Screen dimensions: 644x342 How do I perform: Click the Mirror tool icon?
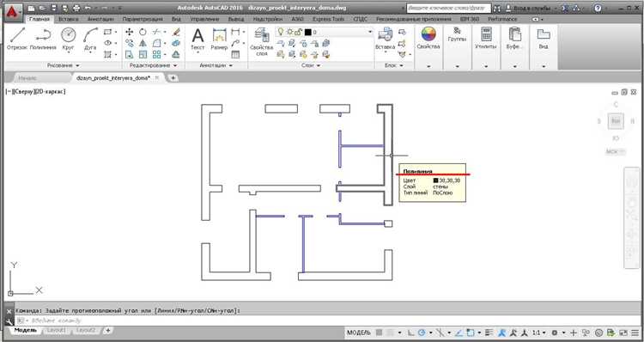click(x=143, y=43)
